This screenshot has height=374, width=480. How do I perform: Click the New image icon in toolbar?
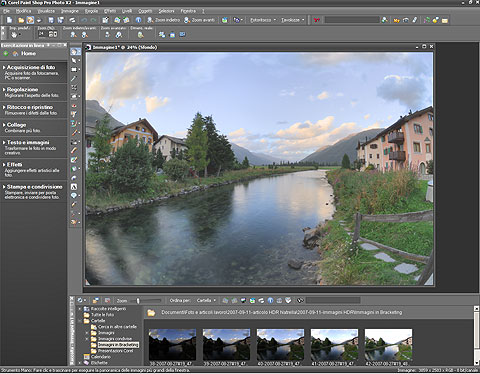coord(9,20)
